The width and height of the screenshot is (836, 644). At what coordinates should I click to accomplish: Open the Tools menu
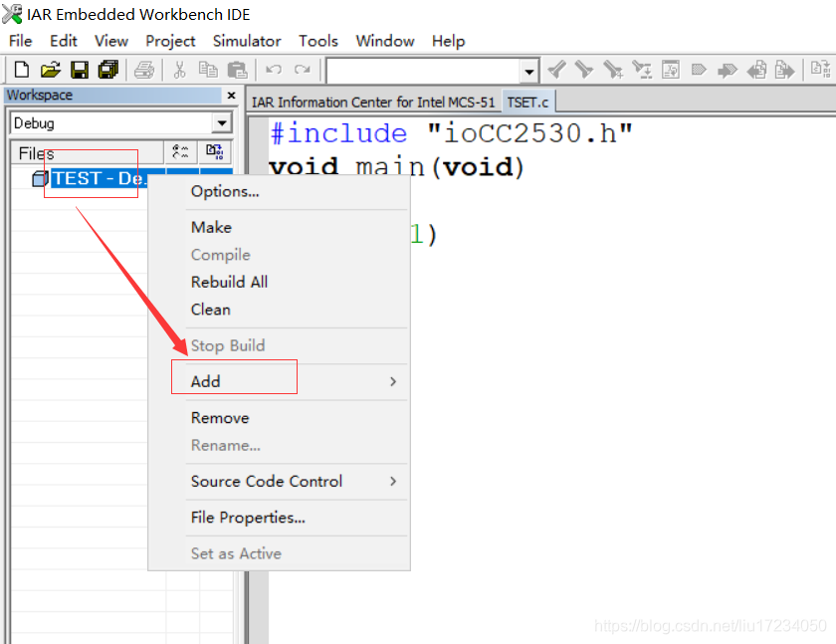pyautogui.click(x=318, y=41)
